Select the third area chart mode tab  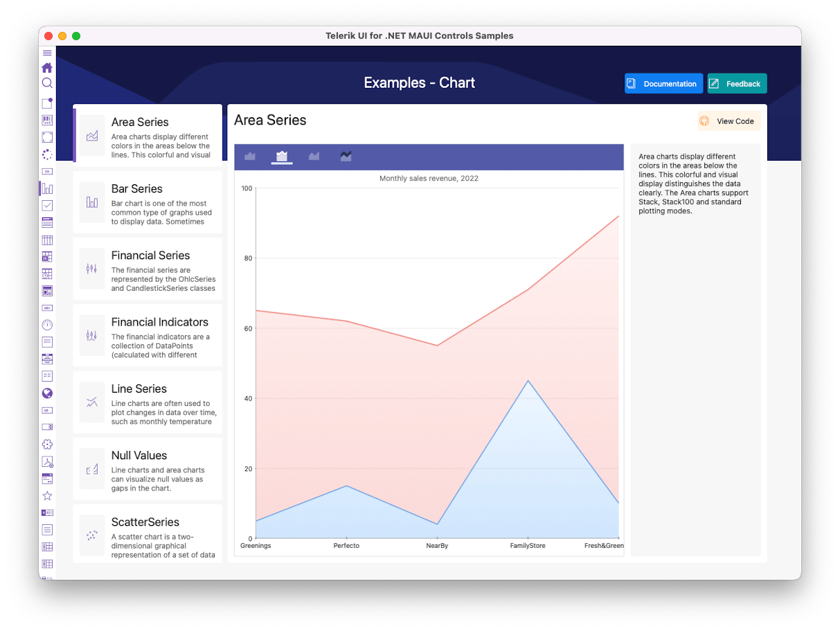pos(314,157)
